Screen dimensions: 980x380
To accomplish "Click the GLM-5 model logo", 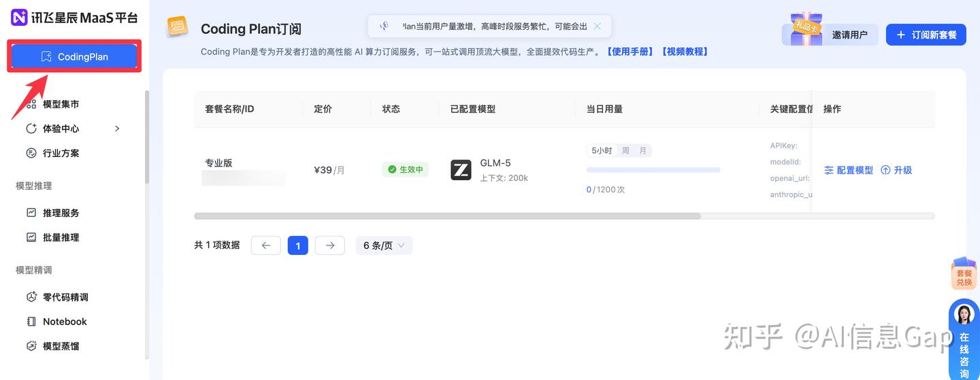I will (x=461, y=169).
